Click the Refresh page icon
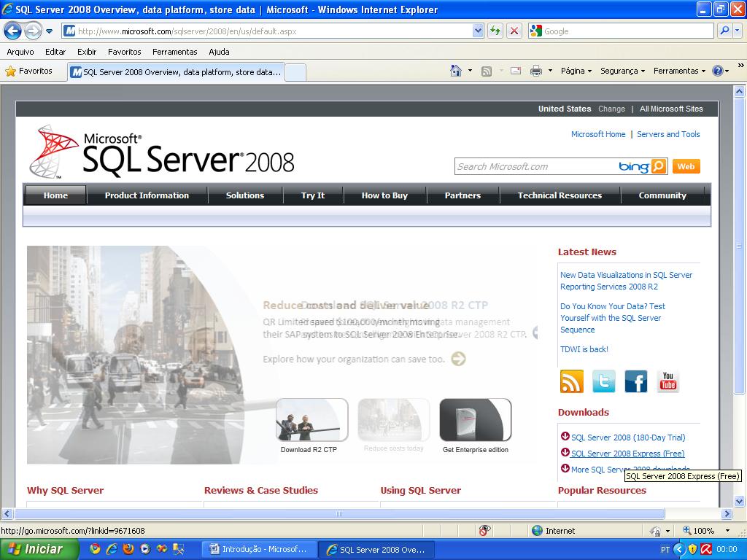Image resolution: width=747 pixels, height=560 pixels. [x=495, y=31]
